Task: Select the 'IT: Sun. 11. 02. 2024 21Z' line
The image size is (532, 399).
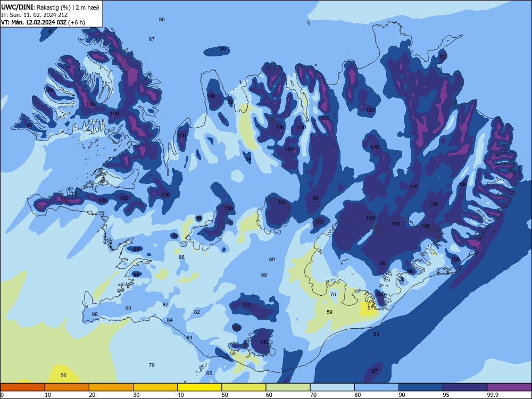Action: (34, 15)
